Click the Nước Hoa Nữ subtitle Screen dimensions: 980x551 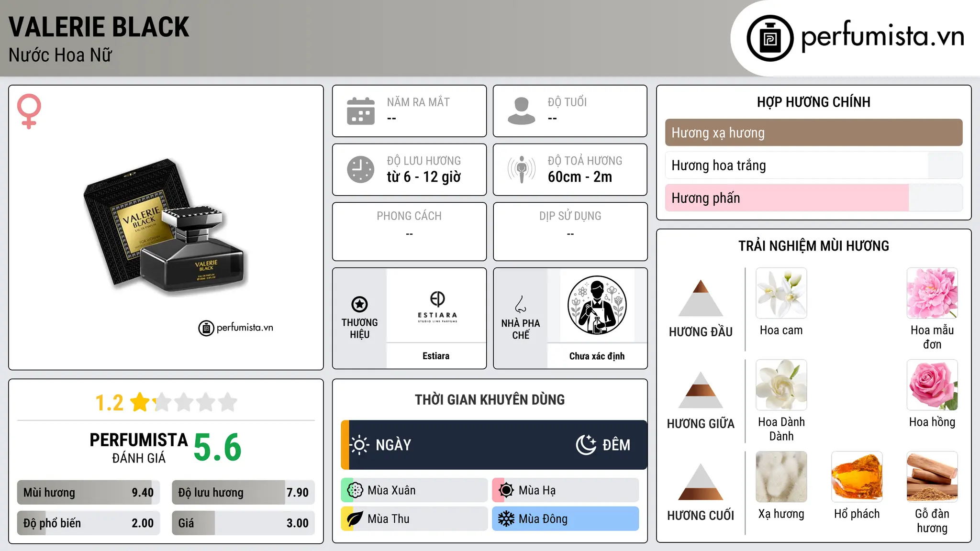click(x=60, y=55)
